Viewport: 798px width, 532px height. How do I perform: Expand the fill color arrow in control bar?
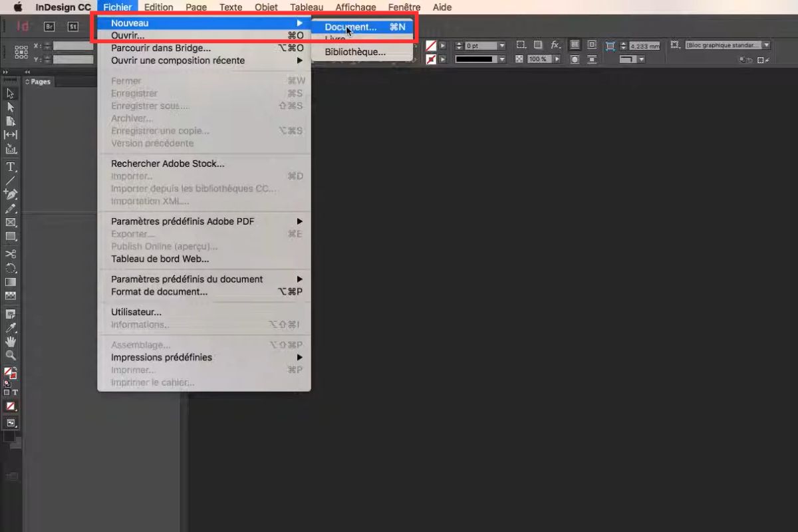click(x=443, y=46)
